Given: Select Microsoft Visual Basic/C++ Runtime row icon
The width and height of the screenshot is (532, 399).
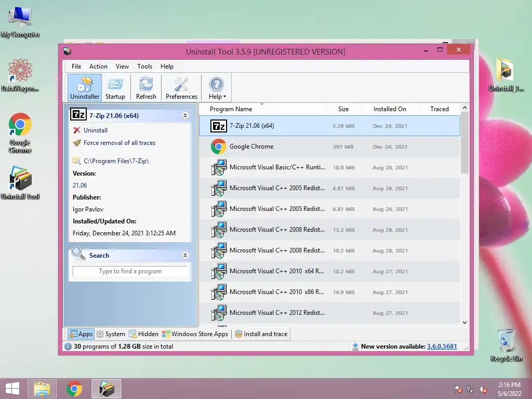Looking at the screenshot, I should tap(219, 168).
